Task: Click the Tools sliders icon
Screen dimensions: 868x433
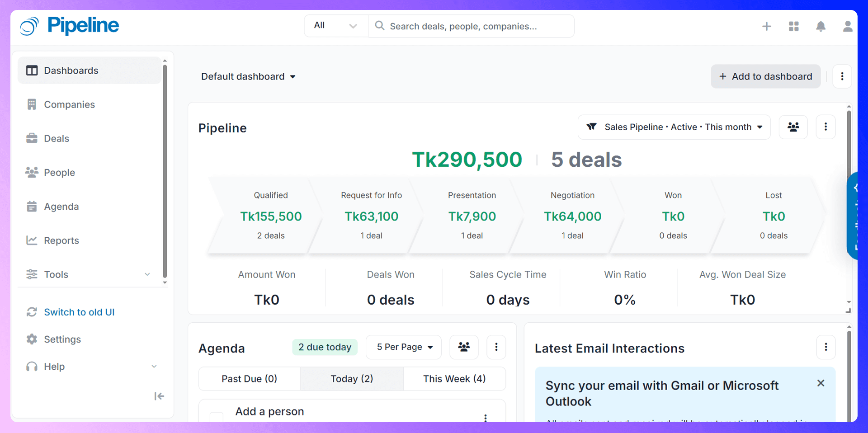Action: pyautogui.click(x=32, y=274)
